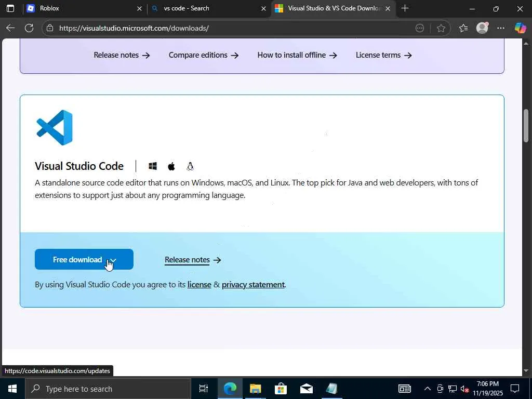The height and width of the screenshot is (399, 532).
Task: Open the Windows Start menu
Action: click(x=12, y=389)
